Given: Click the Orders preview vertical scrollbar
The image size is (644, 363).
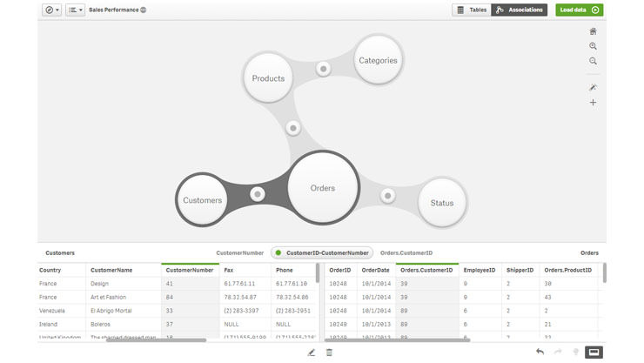Looking at the screenshot, I should (604, 273).
